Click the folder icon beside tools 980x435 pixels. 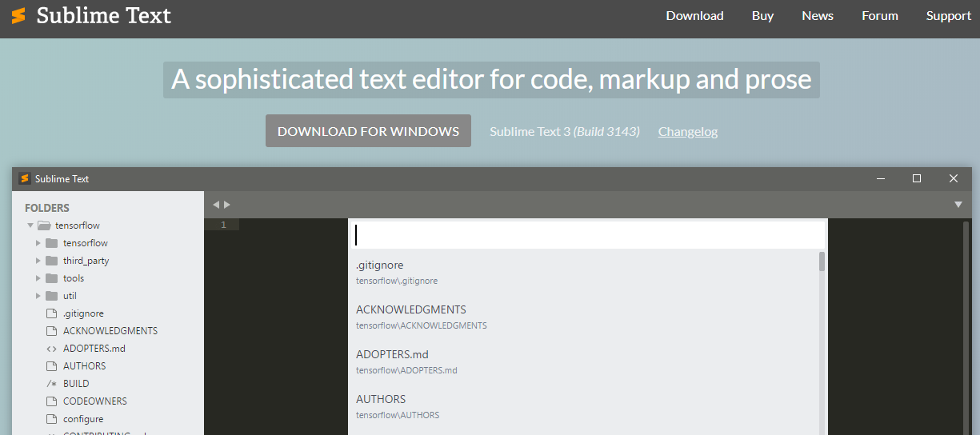click(52, 278)
